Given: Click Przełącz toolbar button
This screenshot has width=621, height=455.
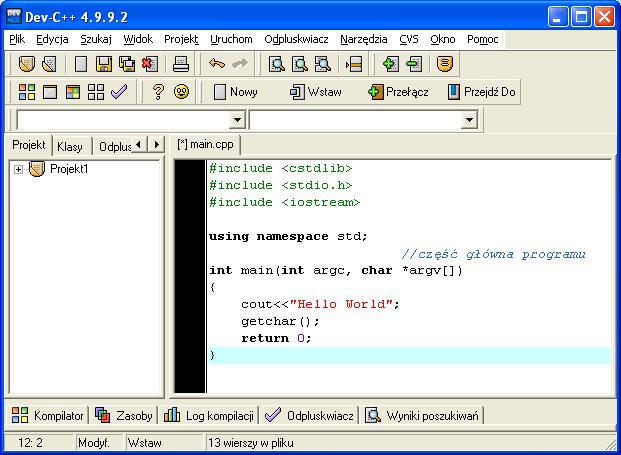Looking at the screenshot, I should pos(398,92).
